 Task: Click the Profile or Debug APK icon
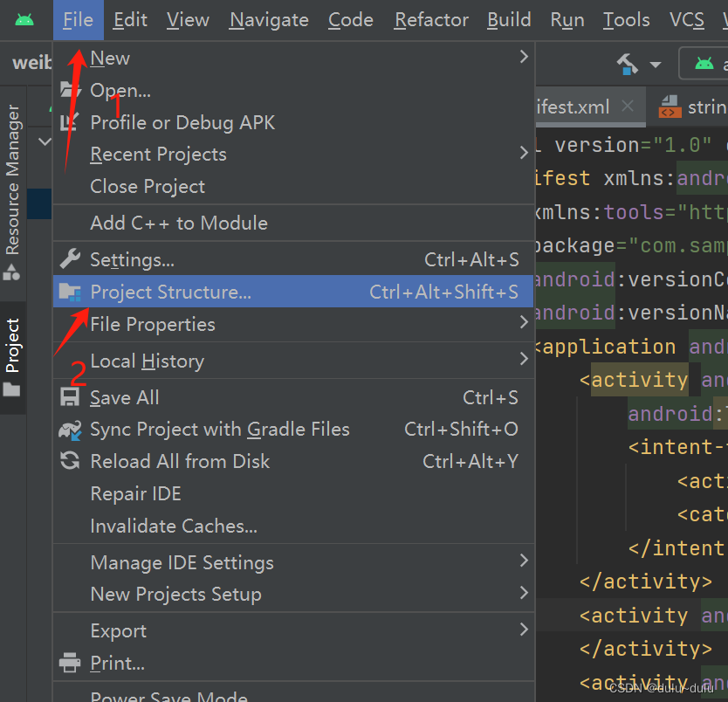pyautogui.click(x=70, y=122)
